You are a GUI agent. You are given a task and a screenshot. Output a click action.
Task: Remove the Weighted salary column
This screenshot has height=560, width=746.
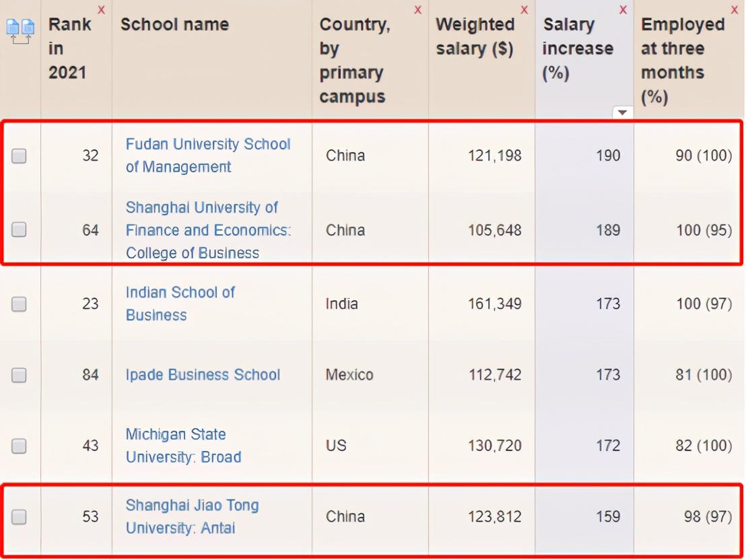pos(524,9)
